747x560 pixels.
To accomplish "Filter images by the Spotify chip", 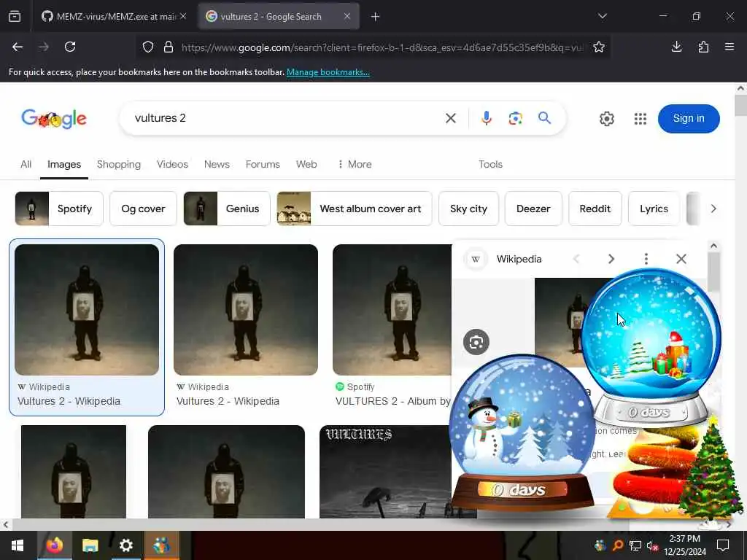I will click(x=59, y=209).
